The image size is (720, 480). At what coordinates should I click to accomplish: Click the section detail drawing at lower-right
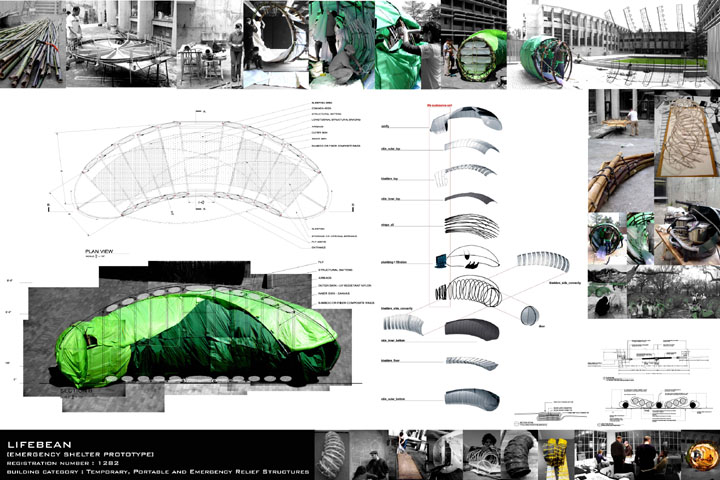(650, 380)
